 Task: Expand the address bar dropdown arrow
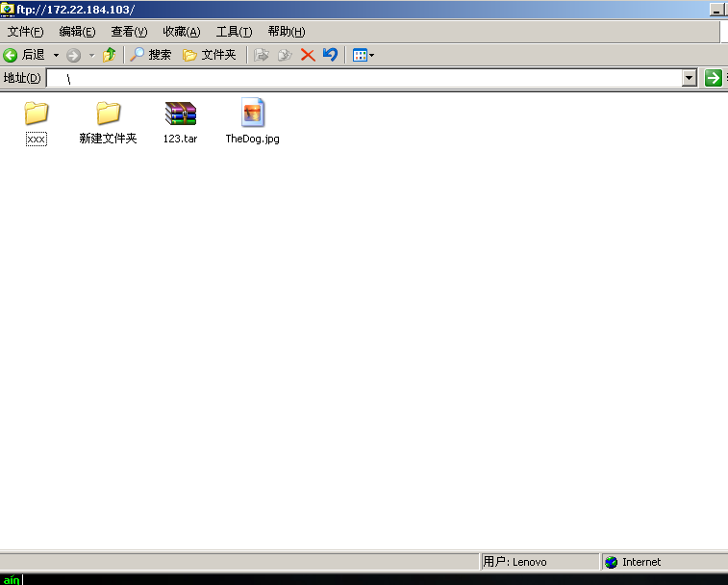(690, 78)
